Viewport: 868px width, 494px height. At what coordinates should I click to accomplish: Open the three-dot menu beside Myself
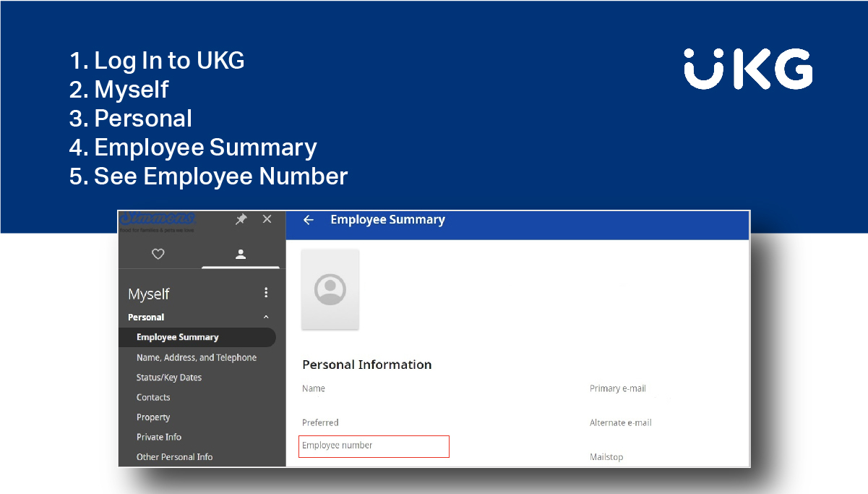266,293
